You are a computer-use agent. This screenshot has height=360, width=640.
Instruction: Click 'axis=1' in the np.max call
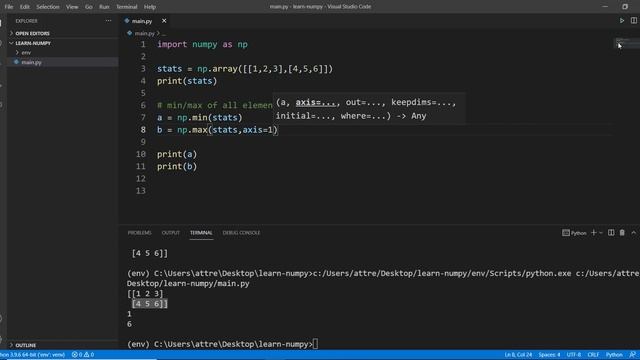[x=258, y=130]
